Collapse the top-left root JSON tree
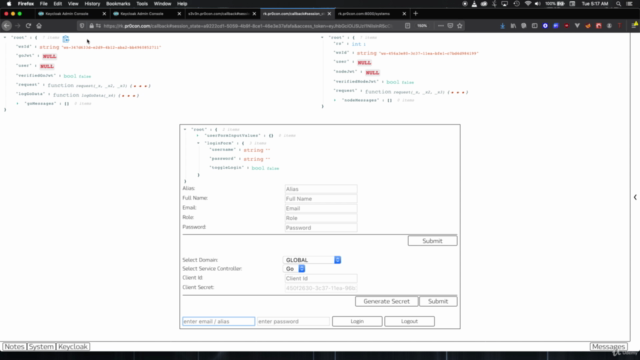Screen dimensions: 640x360 5,38
